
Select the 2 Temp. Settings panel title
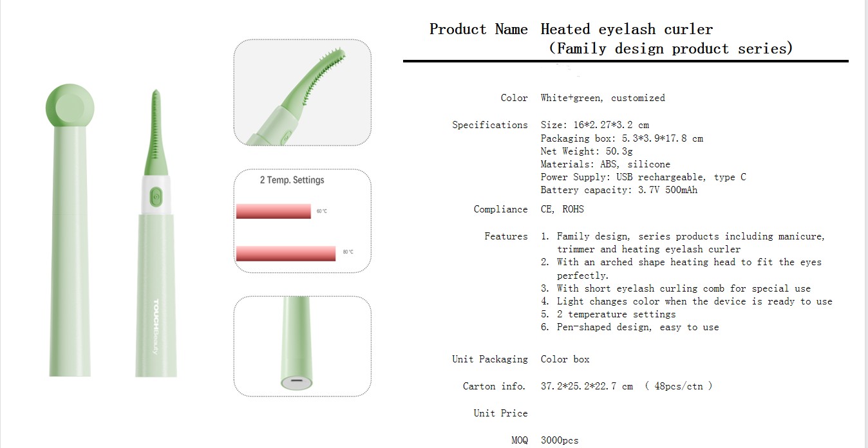coord(292,180)
